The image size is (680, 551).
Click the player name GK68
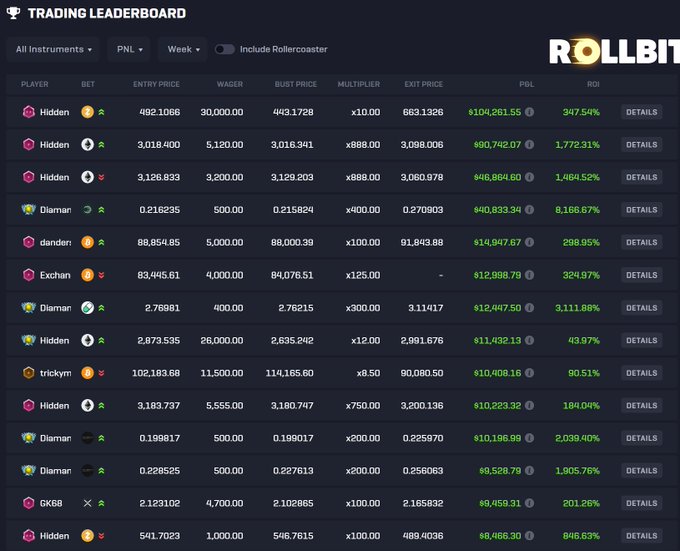[51, 503]
